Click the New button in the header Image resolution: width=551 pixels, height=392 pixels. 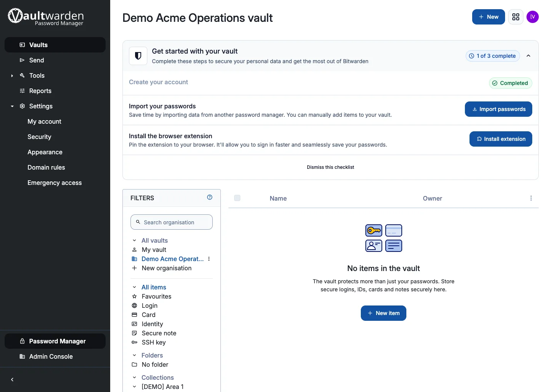point(489,17)
